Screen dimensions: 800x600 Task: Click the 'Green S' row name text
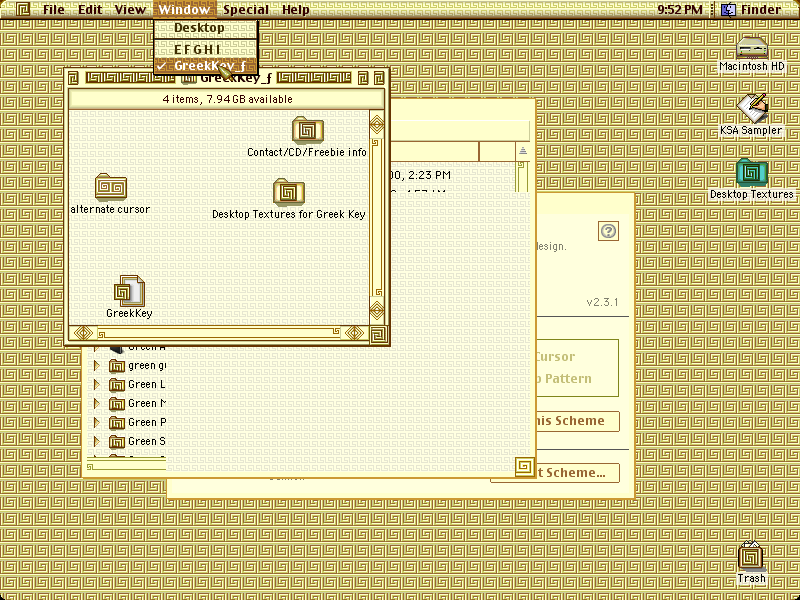pos(146,441)
